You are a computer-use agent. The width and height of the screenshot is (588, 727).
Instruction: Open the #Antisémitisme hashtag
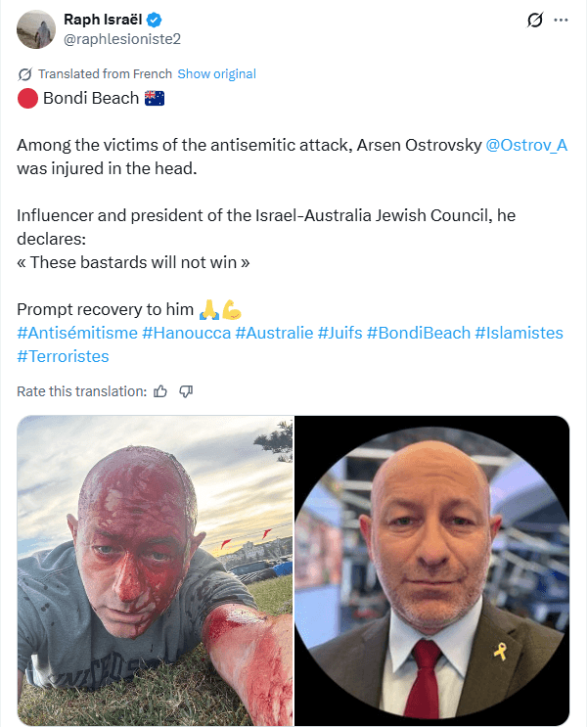pyautogui.click(x=77, y=333)
